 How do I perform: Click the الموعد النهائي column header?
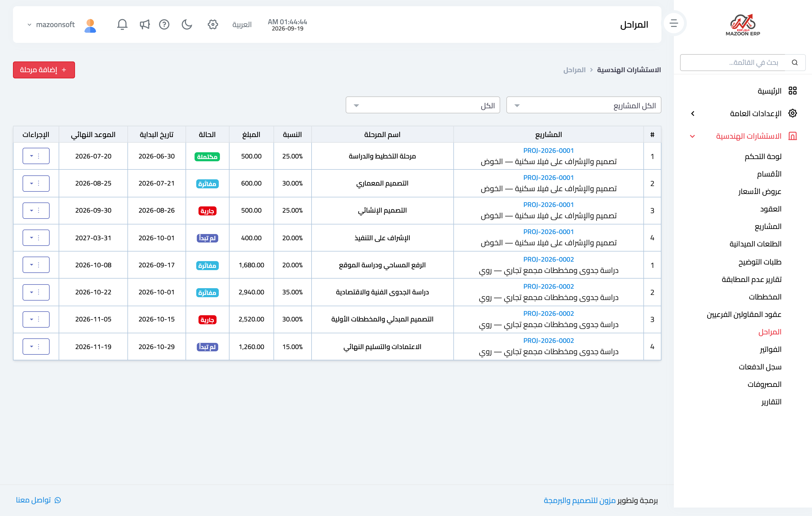click(x=93, y=134)
